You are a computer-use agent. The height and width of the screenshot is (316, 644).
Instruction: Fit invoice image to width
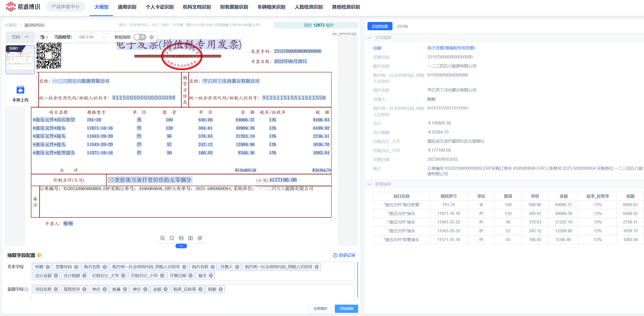[x=181, y=238]
